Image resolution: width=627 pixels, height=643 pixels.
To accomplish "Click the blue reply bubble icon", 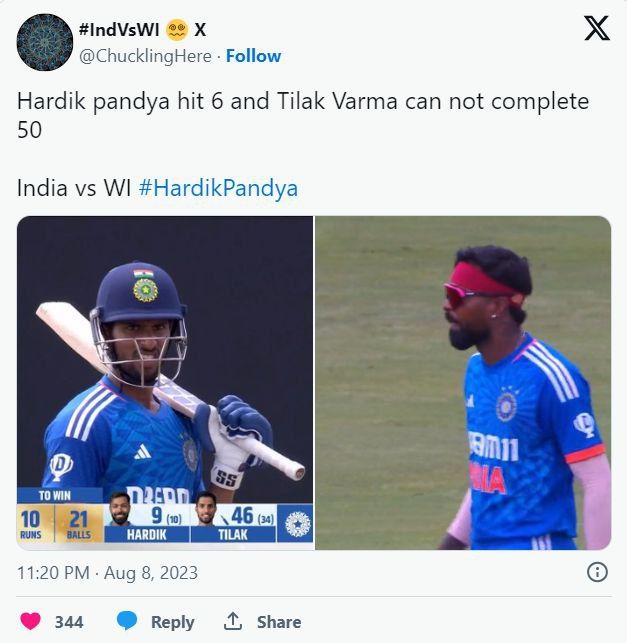I will (x=127, y=621).
